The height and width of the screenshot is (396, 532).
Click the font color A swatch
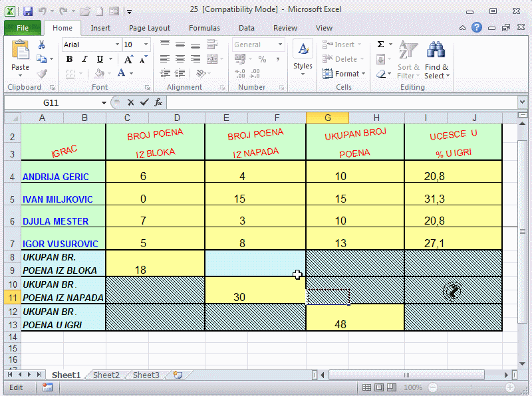[122, 74]
